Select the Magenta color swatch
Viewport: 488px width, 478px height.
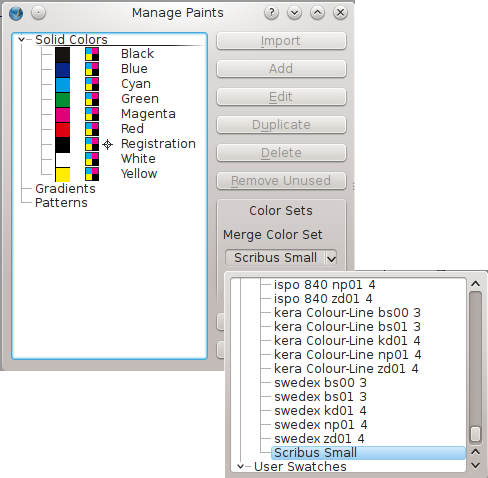(x=62, y=115)
